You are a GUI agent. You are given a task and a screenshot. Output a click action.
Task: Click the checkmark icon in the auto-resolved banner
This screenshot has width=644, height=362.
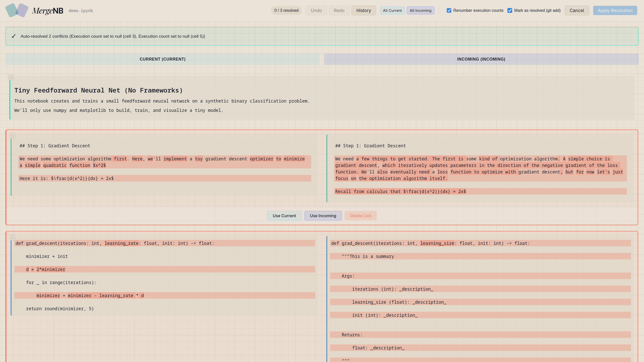pos(14,36)
